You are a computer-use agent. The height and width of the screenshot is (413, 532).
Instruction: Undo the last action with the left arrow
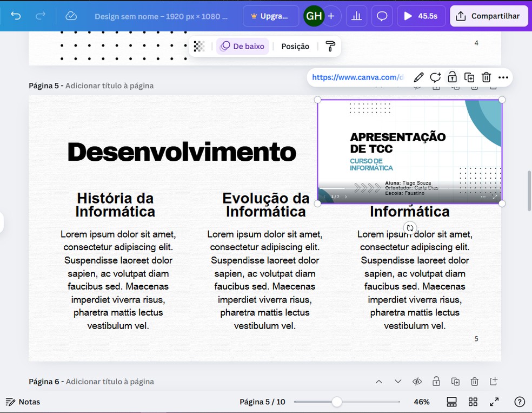click(16, 16)
